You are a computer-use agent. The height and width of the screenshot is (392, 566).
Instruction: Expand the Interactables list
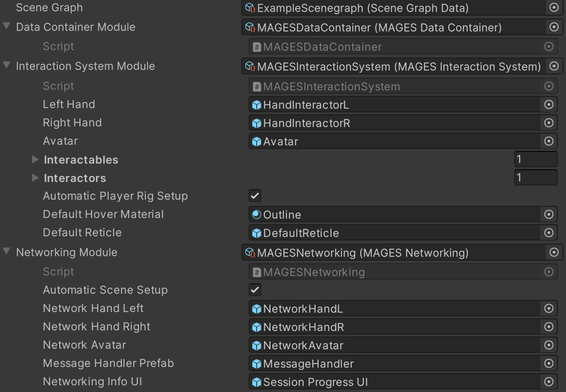tap(35, 159)
